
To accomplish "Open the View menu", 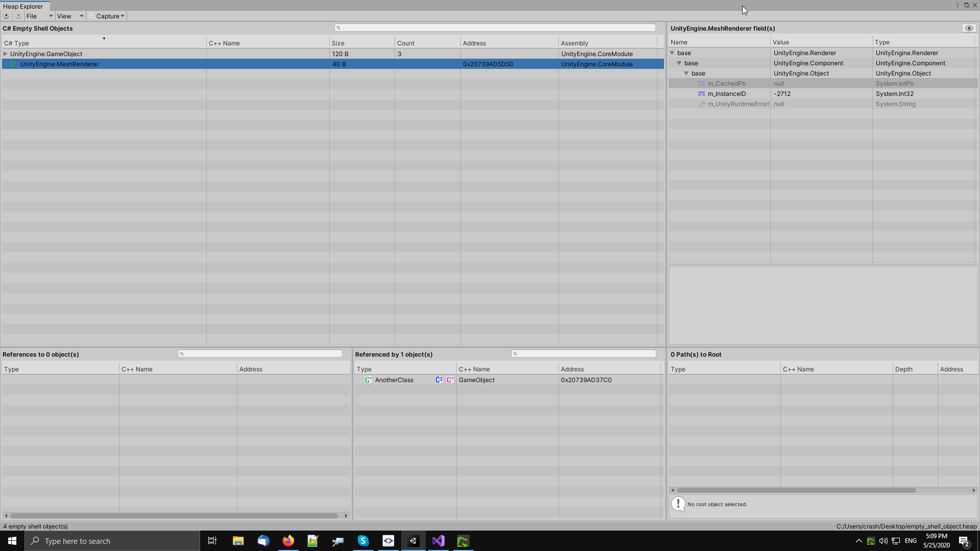I will (64, 16).
